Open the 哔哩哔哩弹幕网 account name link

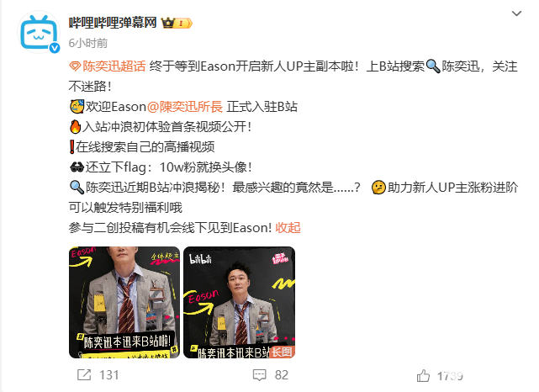[113, 23]
